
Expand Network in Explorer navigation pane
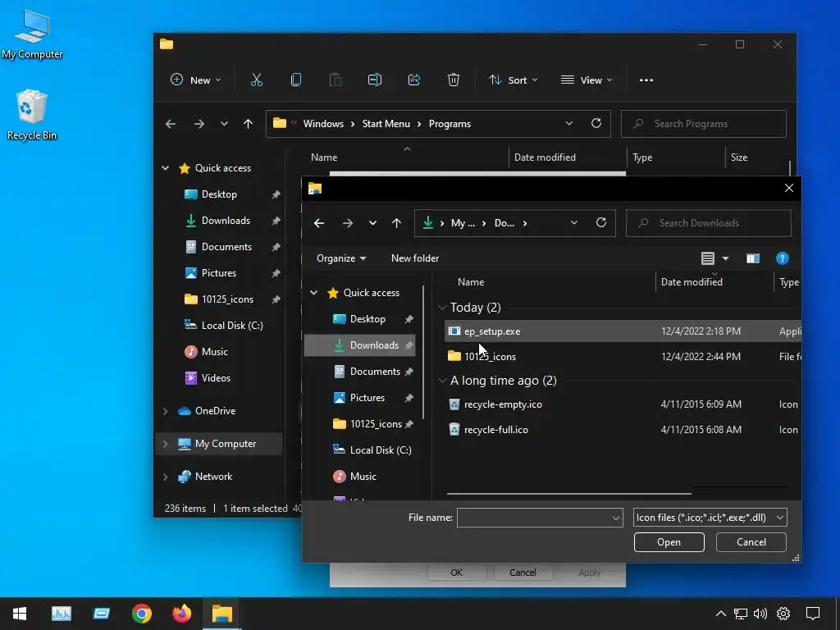pos(166,477)
